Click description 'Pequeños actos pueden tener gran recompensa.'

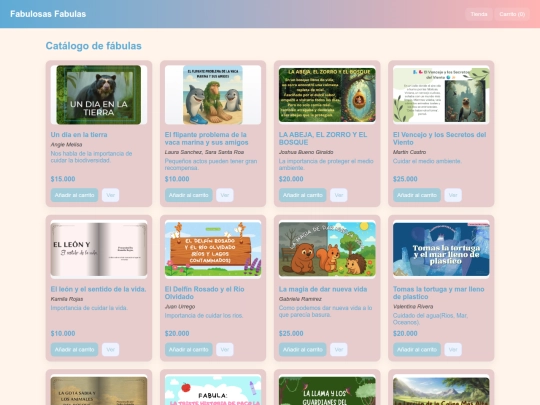[211, 165]
